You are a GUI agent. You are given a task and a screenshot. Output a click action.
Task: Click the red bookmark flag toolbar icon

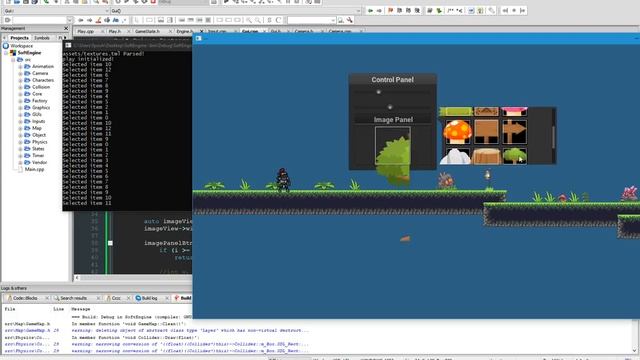391,11
